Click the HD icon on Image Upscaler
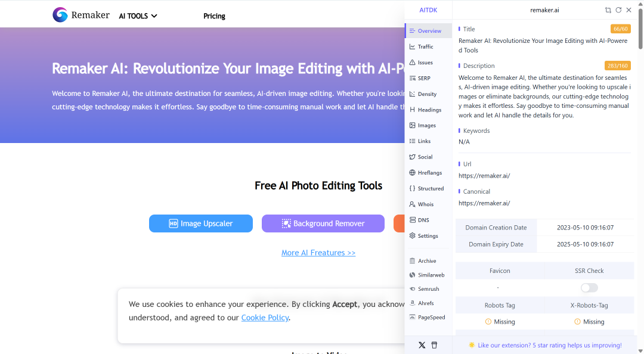Image resolution: width=644 pixels, height=354 pixels. click(x=174, y=223)
